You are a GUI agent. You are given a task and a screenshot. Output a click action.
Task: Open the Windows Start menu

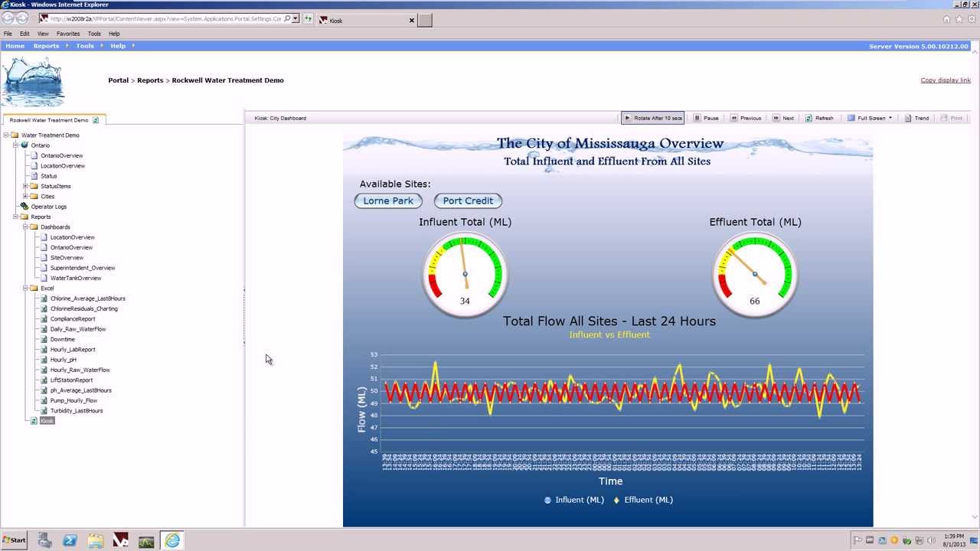[x=14, y=540]
